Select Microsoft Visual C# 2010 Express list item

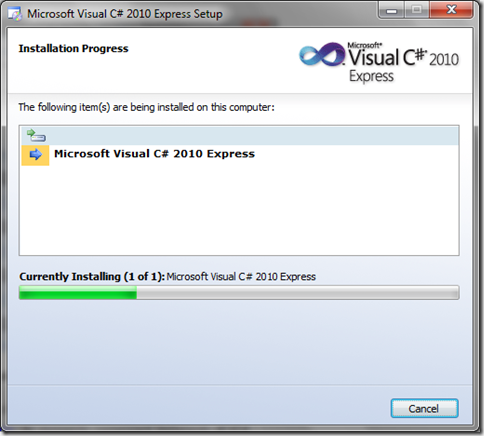point(239,155)
